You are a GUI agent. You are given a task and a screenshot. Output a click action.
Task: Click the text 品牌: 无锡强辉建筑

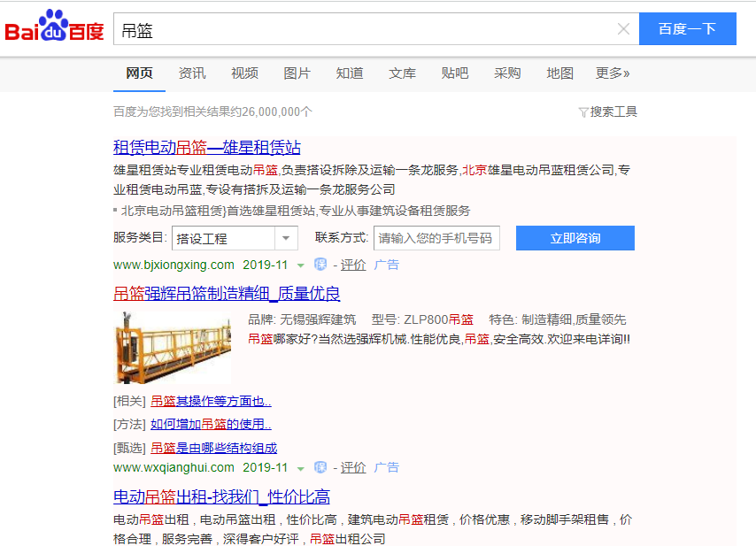302,319
